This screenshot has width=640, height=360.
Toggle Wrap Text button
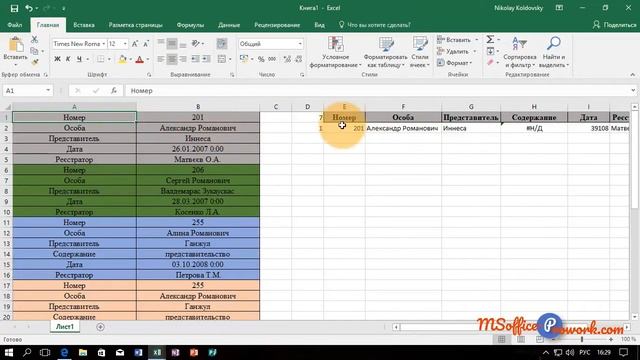[222, 43]
